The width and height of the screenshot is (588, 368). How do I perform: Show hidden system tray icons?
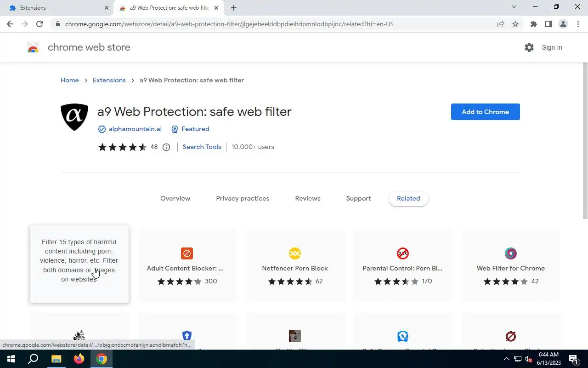(507, 359)
